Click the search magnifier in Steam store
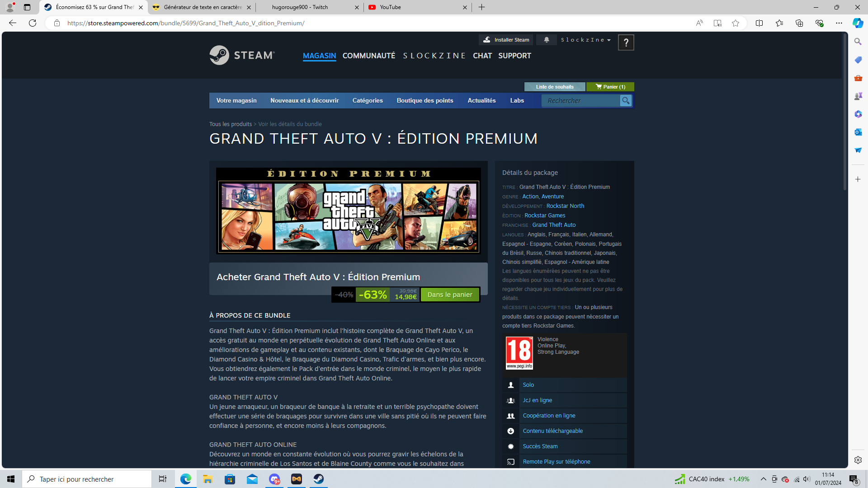The height and width of the screenshot is (488, 868). (x=626, y=101)
